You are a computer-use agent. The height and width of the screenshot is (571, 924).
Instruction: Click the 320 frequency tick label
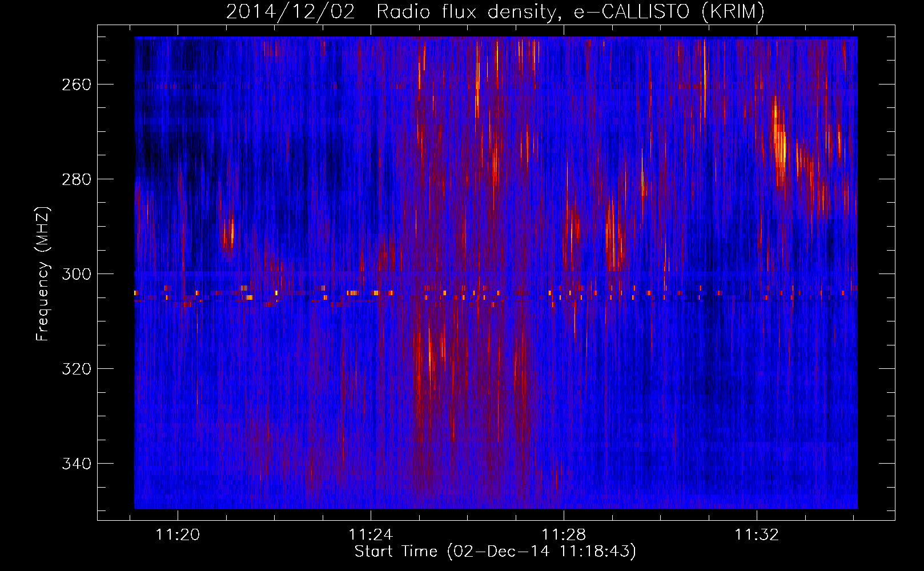coord(77,369)
